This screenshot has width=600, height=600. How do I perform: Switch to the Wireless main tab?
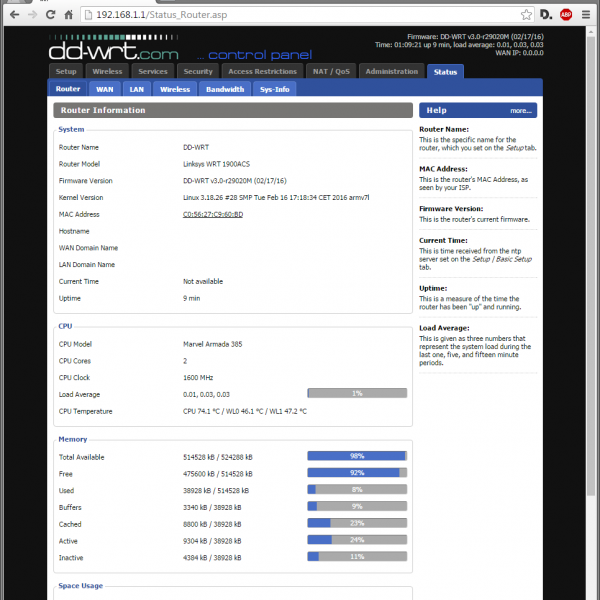[x=107, y=72]
